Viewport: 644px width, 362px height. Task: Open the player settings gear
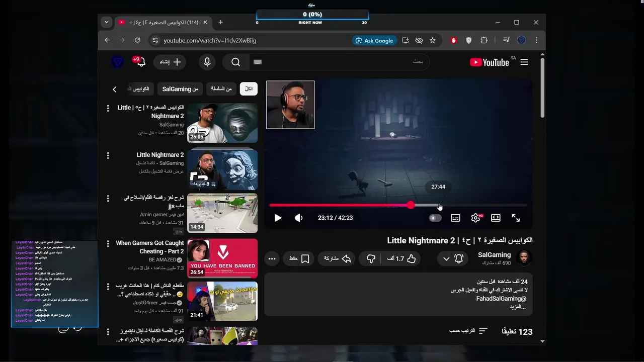(x=475, y=218)
